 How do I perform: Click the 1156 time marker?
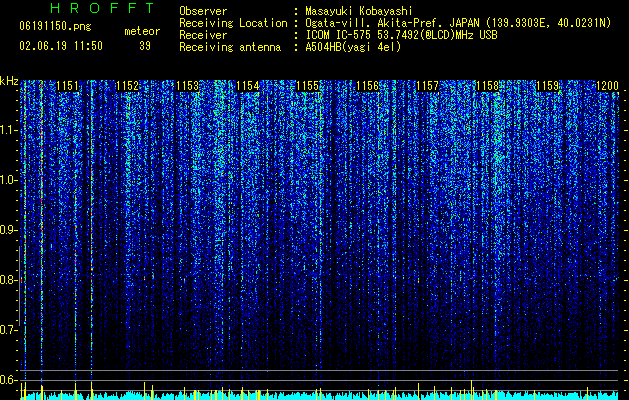pyautogui.click(x=368, y=86)
